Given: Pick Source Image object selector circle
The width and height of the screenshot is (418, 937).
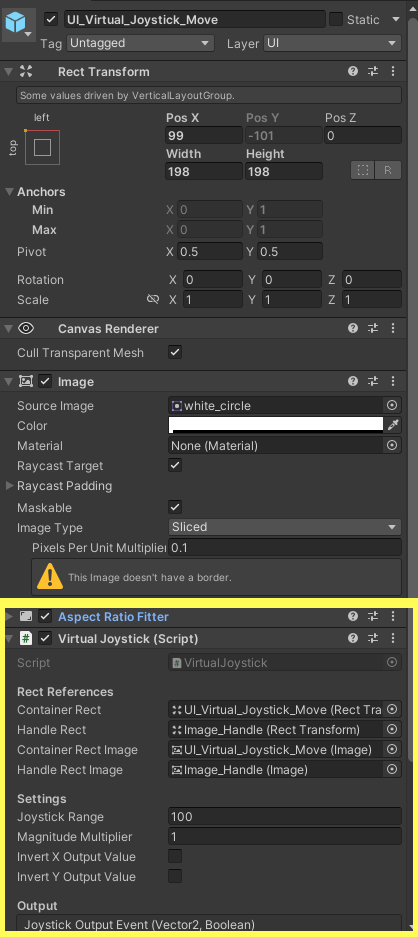Looking at the screenshot, I should click(x=392, y=406).
